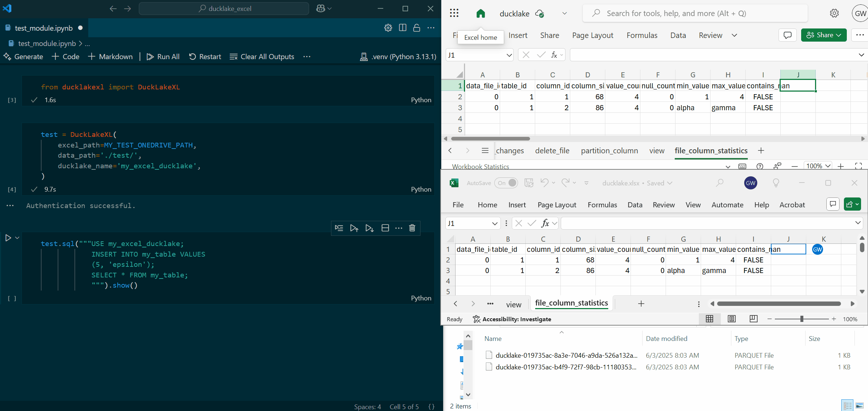Viewport: 868px width, 411px height.
Task: Switch to Page Break Preview in status bar
Action: coord(753,319)
